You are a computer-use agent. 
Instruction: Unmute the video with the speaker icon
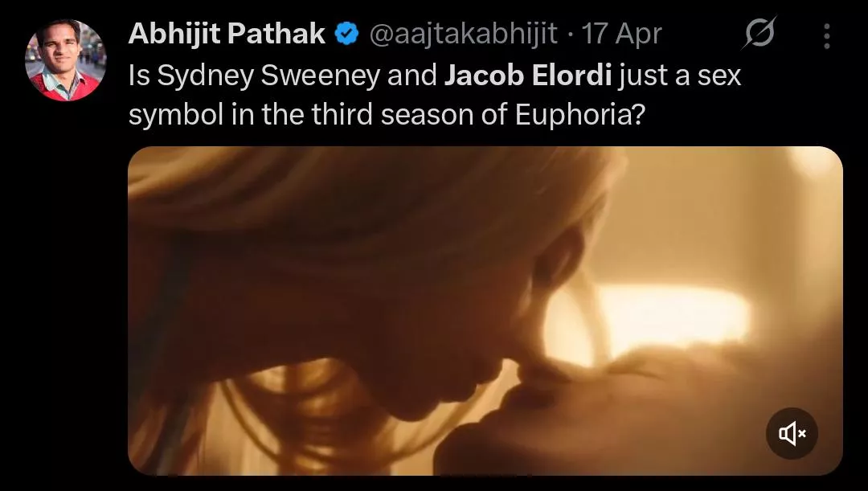click(x=792, y=433)
